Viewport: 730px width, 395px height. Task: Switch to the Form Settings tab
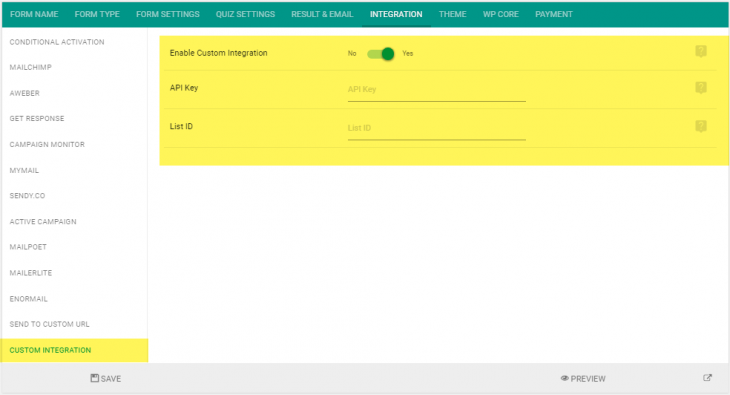coord(168,14)
